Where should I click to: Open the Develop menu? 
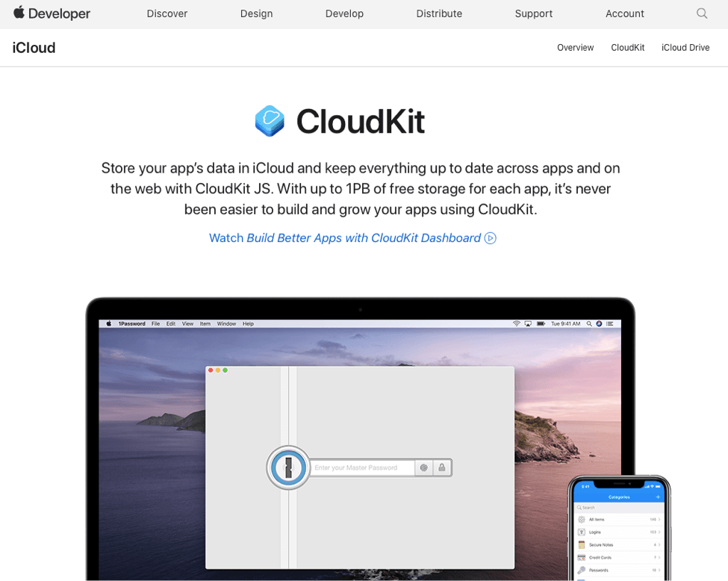coord(344,14)
